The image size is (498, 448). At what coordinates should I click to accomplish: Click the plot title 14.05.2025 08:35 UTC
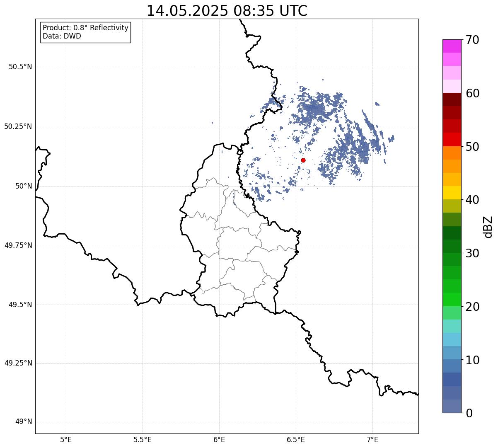[227, 11]
